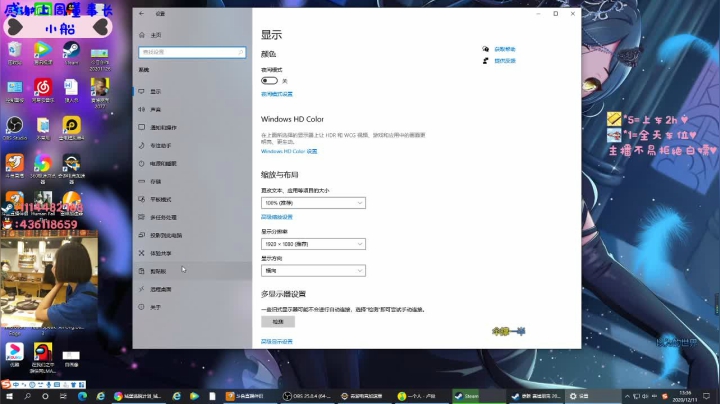The height and width of the screenshot is (404, 720).
Task: Expand the hidden system tray icons chevron
Action: pyautogui.click(x=627, y=396)
